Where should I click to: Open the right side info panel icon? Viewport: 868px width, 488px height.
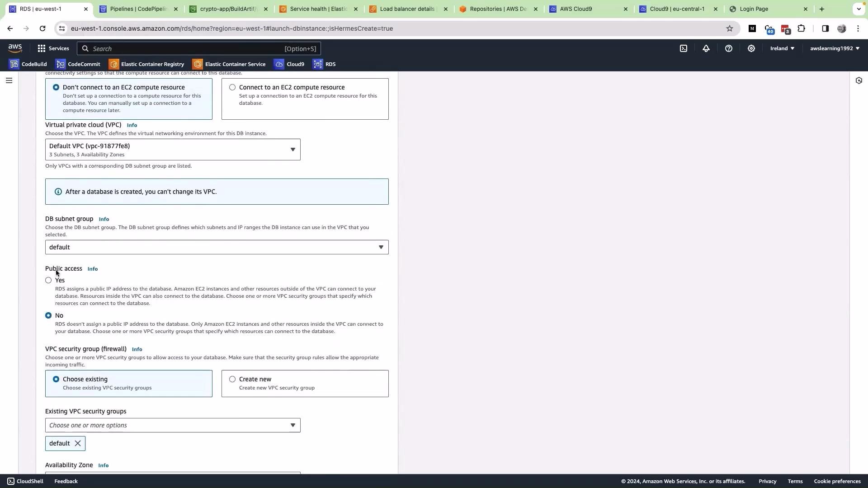859,80
